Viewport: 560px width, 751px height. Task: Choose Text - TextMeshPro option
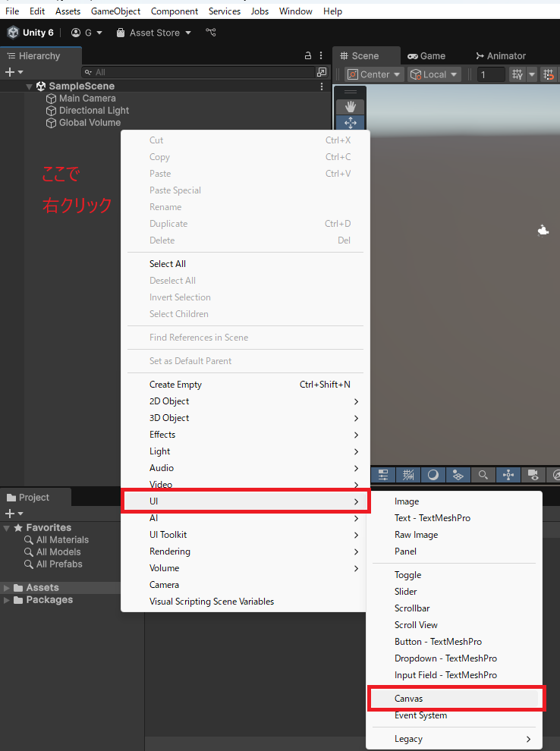pos(455,518)
